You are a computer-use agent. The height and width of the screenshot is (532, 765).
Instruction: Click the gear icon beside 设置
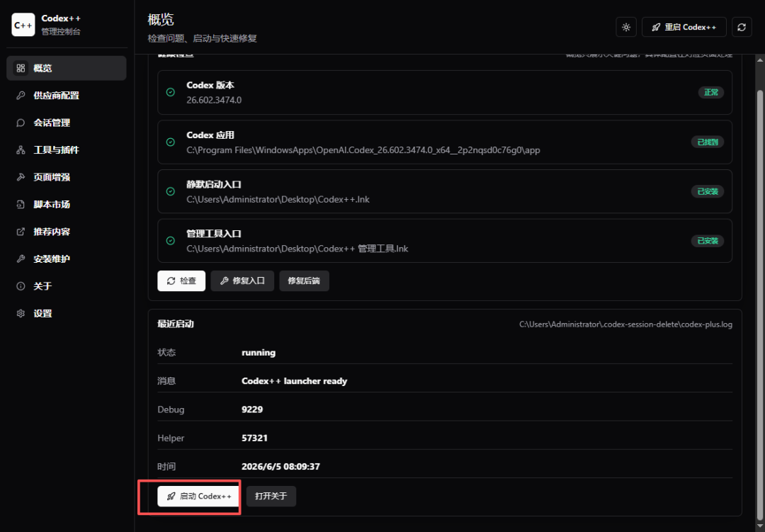[21, 314]
